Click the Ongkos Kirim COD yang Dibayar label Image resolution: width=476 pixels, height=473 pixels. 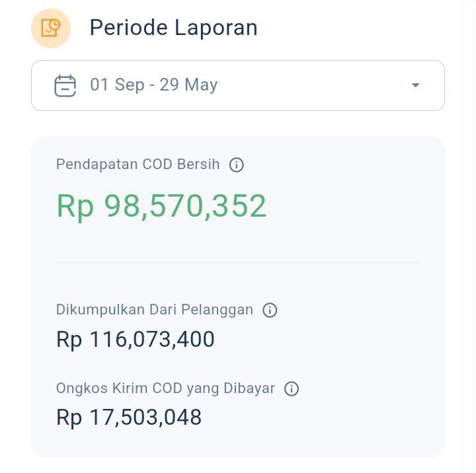click(165, 388)
